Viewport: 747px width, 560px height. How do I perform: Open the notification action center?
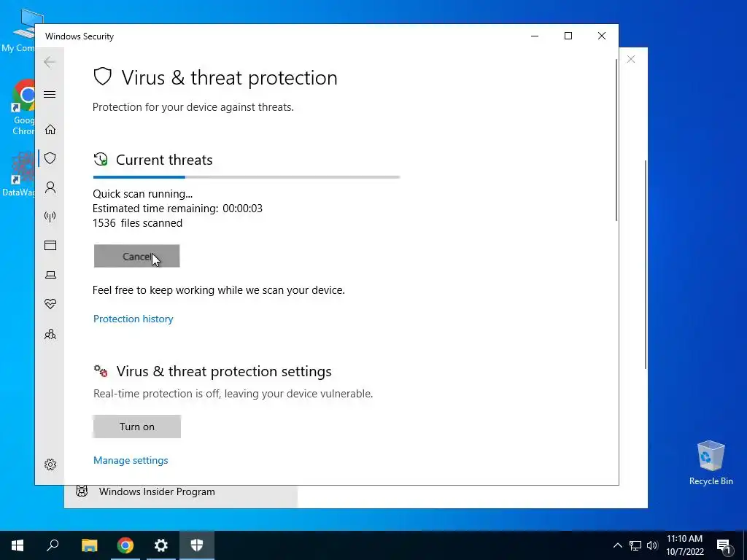(x=724, y=545)
